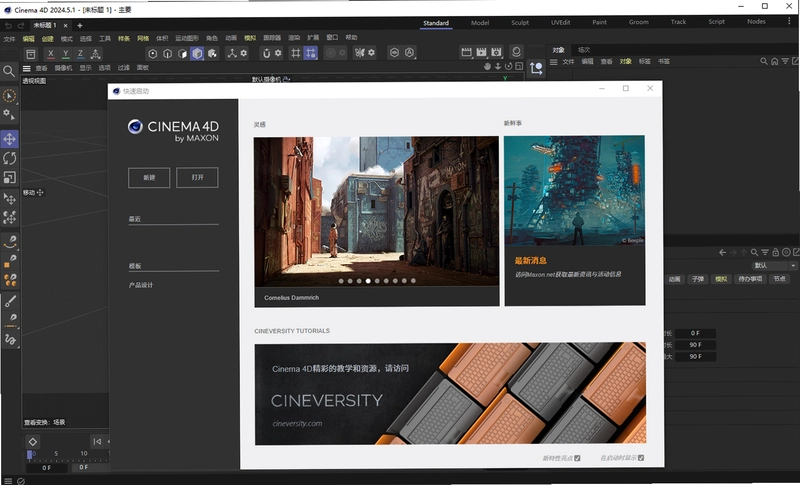This screenshot has height=485, width=800.
Task: Select the paint brush tool
Action: (10, 301)
